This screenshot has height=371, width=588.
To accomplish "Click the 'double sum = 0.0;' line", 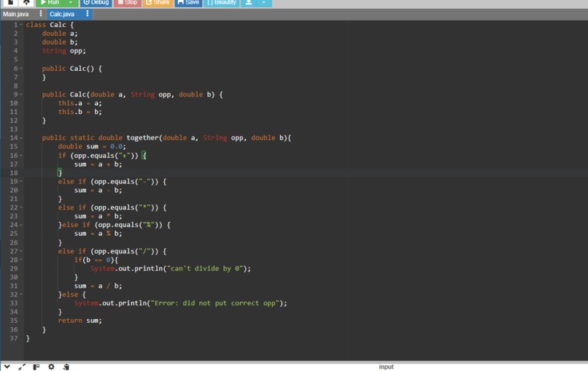I will pos(92,147).
